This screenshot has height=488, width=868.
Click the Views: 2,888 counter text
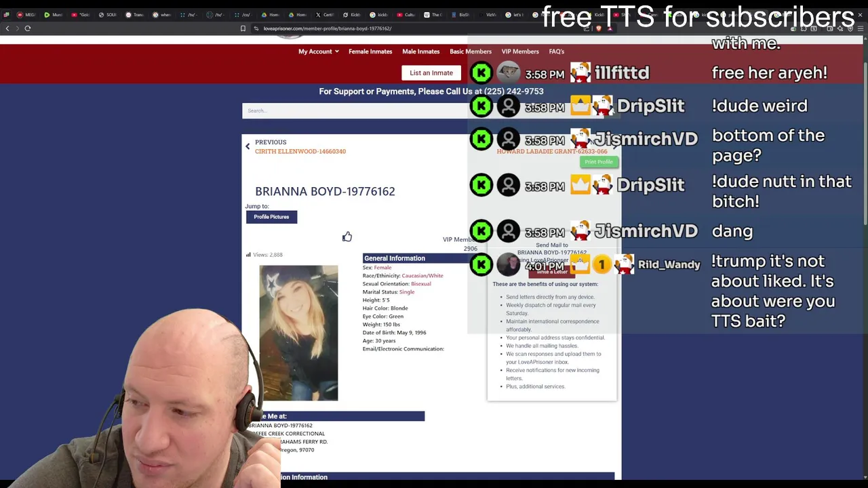(268, 255)
